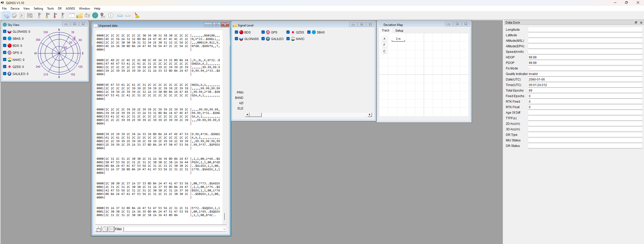
Task: Click the clock timestamp button near Filter
Action: [x=105, y=229]
